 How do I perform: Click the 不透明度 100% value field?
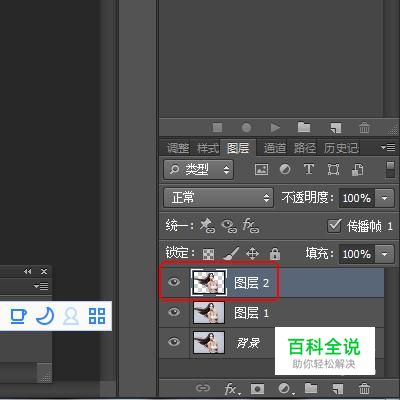[357, 198]
